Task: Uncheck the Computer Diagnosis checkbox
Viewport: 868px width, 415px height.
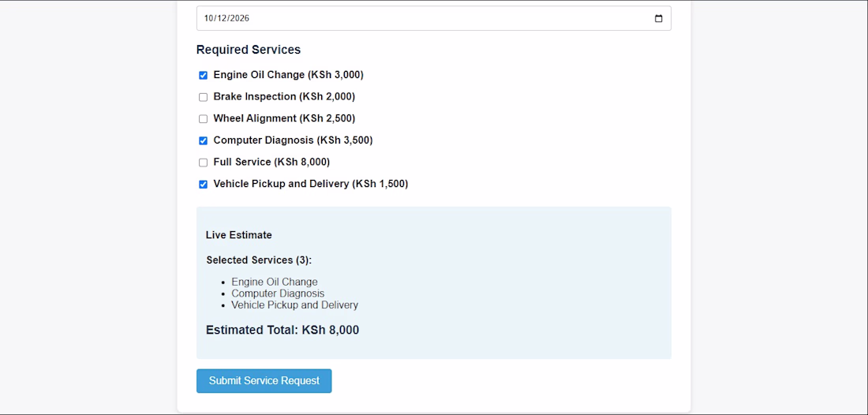Action: [x=203, y=140]
